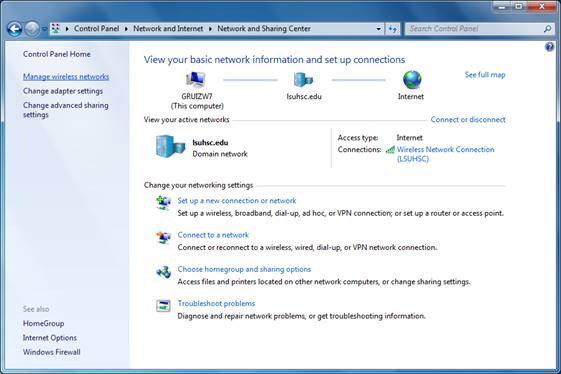Click the Search Control Panel field
The image size is (561, 374).
coord(474,29)
